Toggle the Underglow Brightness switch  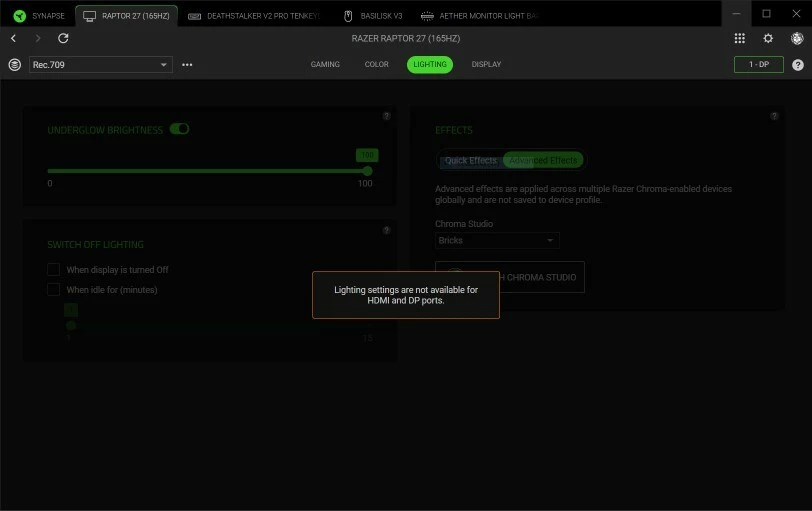tap(180, 129)
